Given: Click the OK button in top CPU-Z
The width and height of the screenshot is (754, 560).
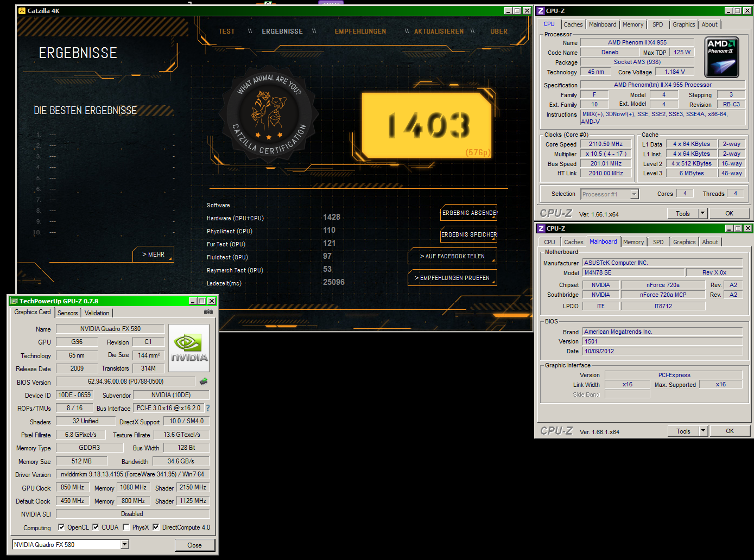Looking at the screenshot, I should coord(729,213).
